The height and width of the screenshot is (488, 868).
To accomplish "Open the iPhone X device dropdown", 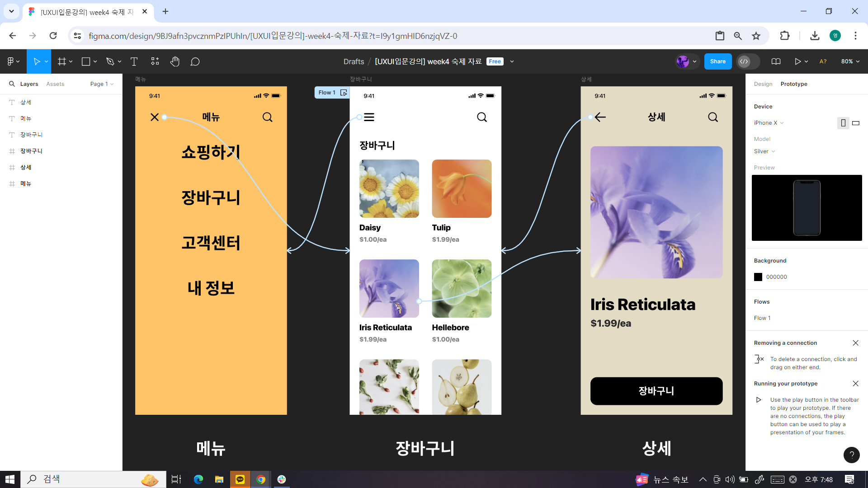I will coord(769,123).
